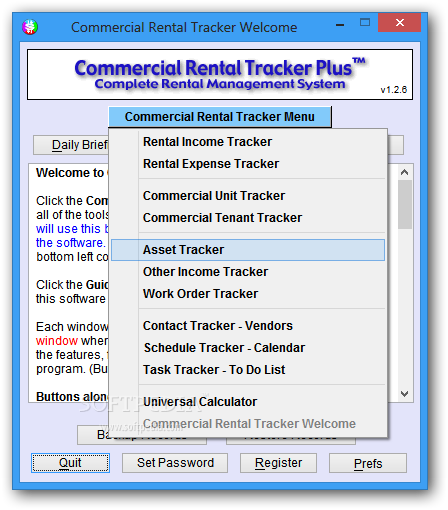Select Task Tracker - To Do List

coord(248,370)
